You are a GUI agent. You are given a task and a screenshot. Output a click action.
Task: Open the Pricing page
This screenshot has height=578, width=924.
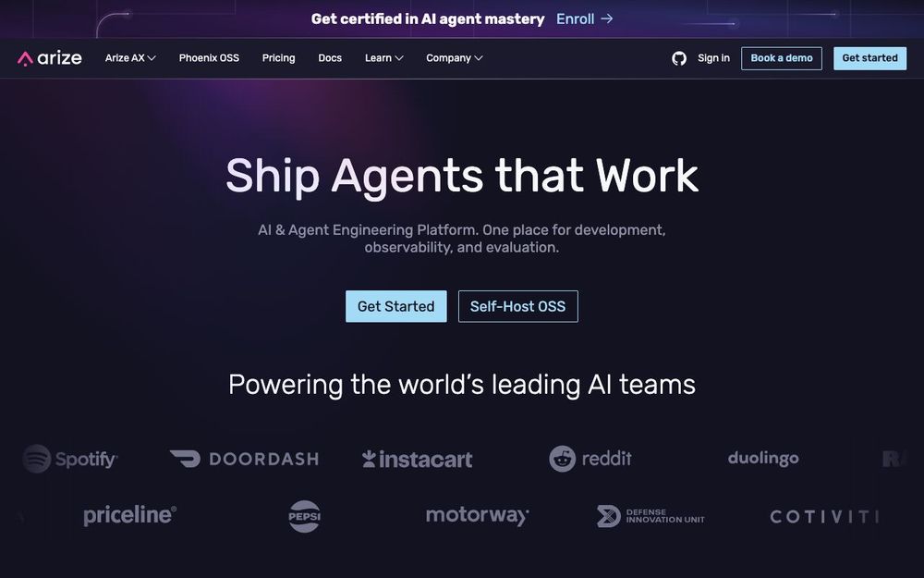278,57
